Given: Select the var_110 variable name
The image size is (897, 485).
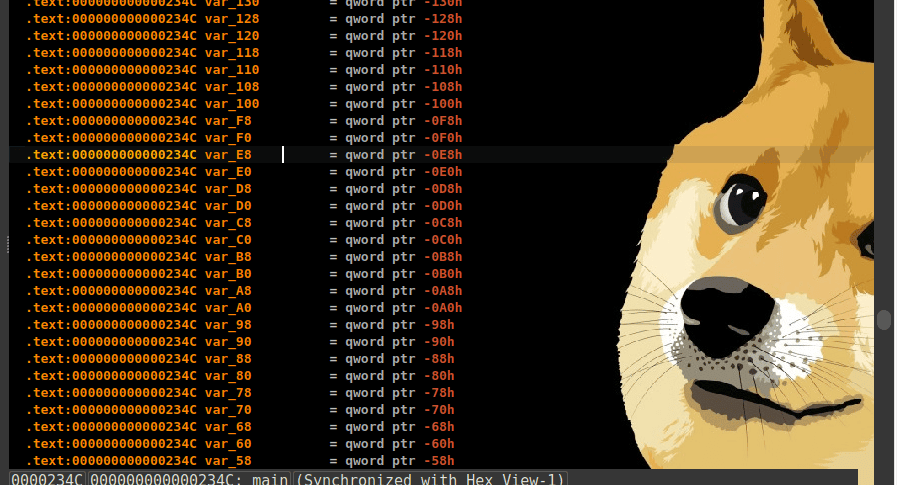Looking at the screenshot, I should point(232,70).
